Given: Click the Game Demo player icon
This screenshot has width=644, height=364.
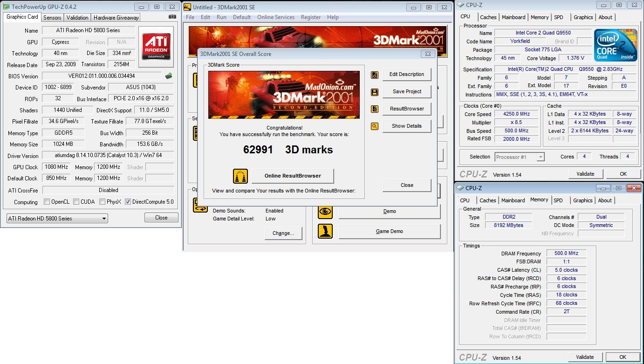Looking at the screenshot, I should click(x=325, y=231).
